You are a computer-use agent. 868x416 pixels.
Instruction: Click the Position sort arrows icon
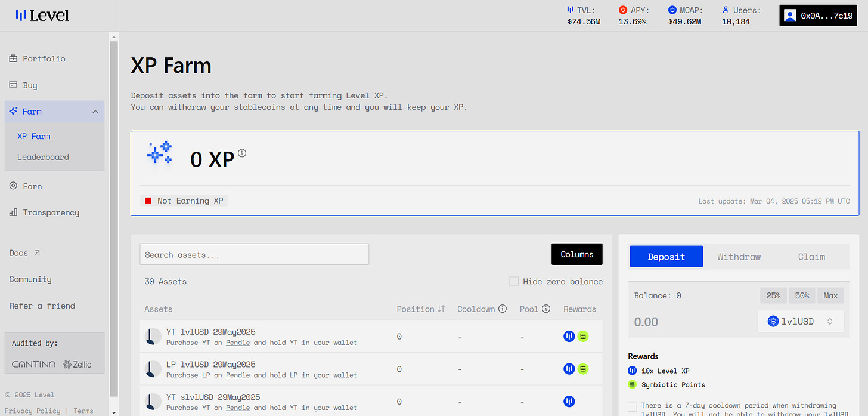point(441,309)
